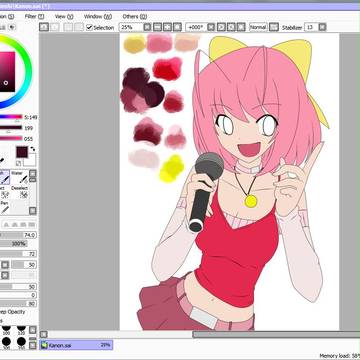This screenshot has height=360, width=360.
Task: Click the small button left of horizontal scrollbar
Action: pyautogui.click(x=44, y=334)
